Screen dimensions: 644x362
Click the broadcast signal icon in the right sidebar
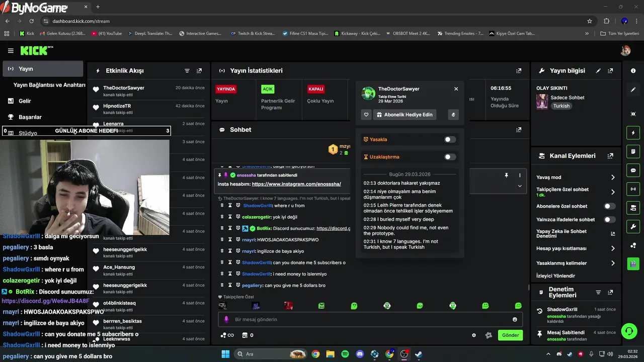point(633,189)
